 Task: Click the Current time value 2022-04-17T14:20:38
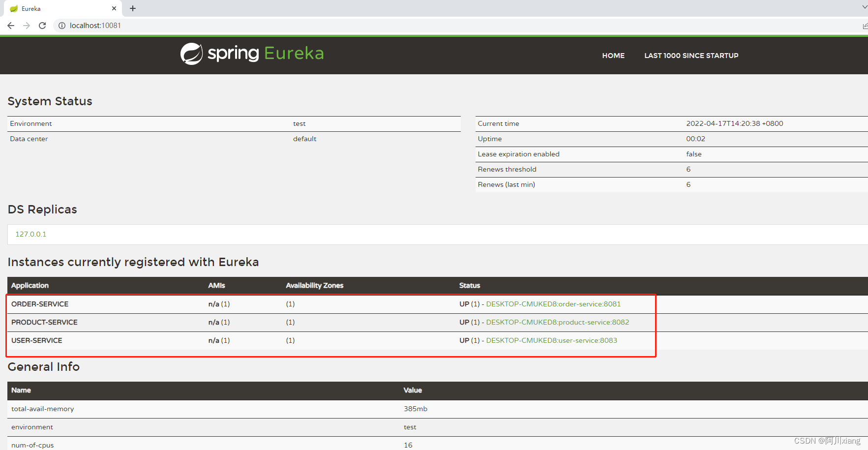(x=735, y=123)
